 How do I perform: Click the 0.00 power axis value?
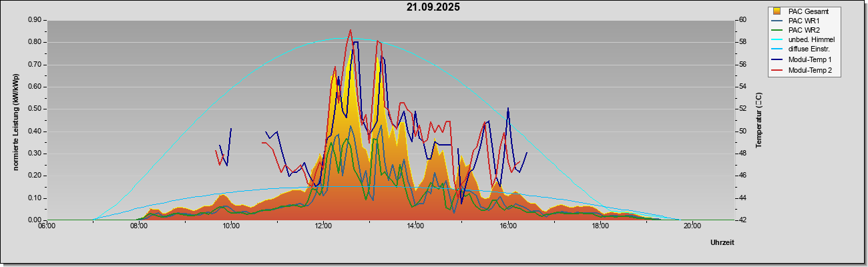[x=35, y=220]
